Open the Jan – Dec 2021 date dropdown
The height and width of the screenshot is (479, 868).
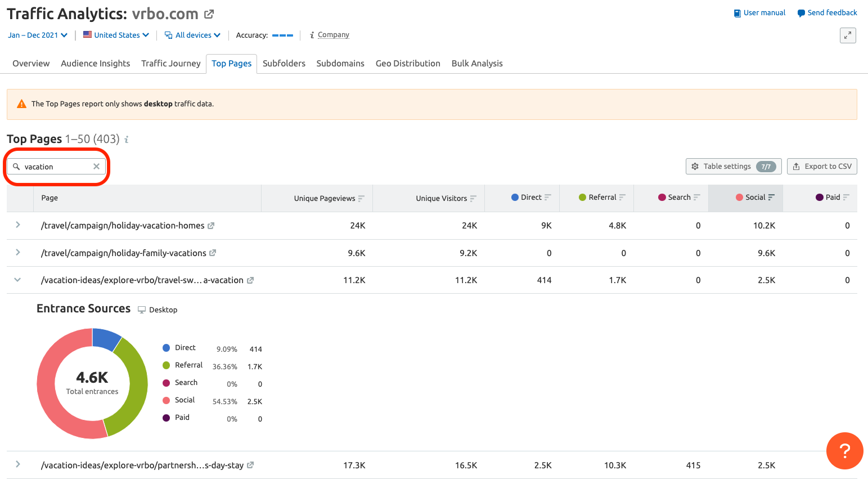click(x=38, y=35)
